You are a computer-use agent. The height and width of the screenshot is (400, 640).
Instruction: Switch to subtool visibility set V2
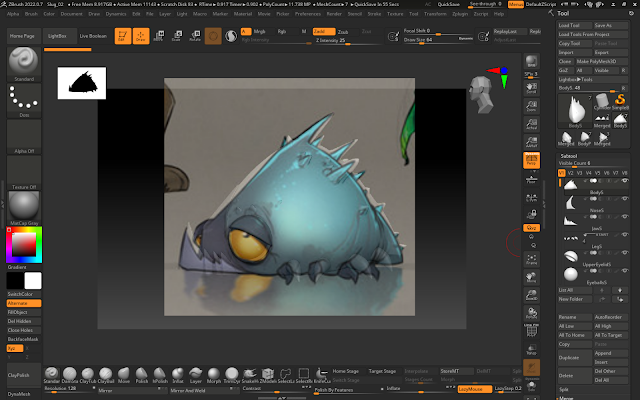pos(570,173)
